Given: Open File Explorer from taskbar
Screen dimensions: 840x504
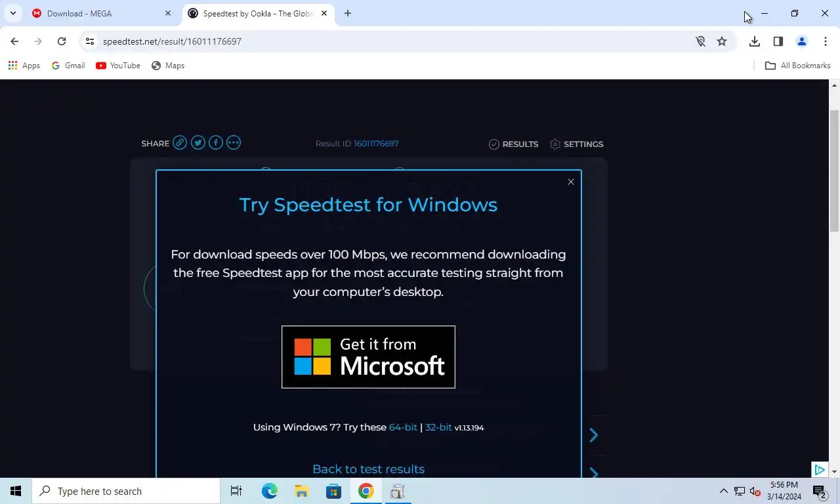Looking at the screenshot, I should (302, 491).
